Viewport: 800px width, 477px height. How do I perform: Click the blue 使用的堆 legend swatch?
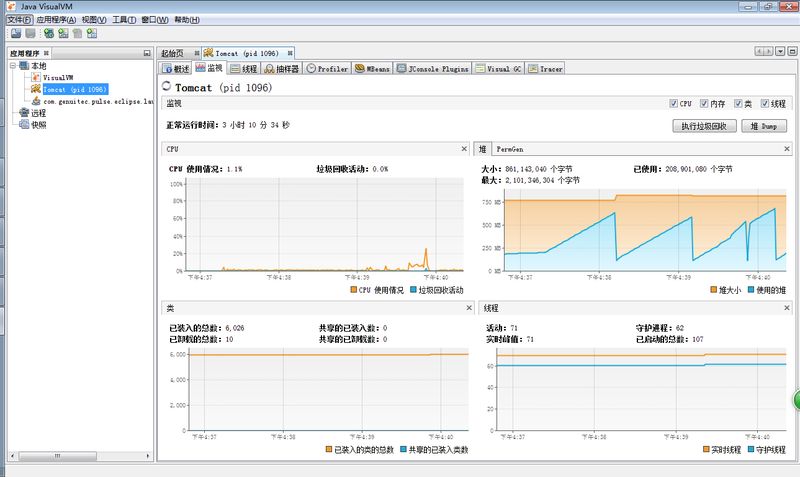[751, 289]
